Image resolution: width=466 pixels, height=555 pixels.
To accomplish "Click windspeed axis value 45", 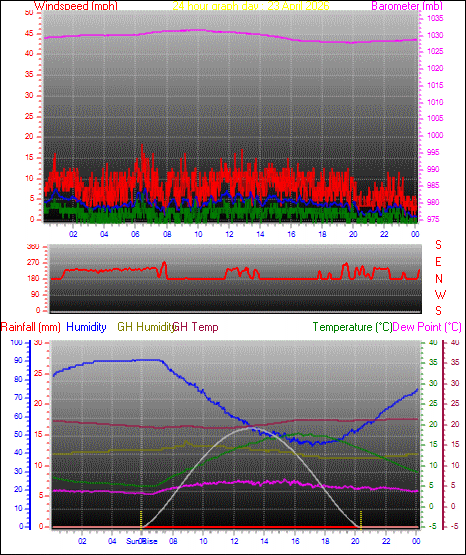I will (x=29, y=34).
